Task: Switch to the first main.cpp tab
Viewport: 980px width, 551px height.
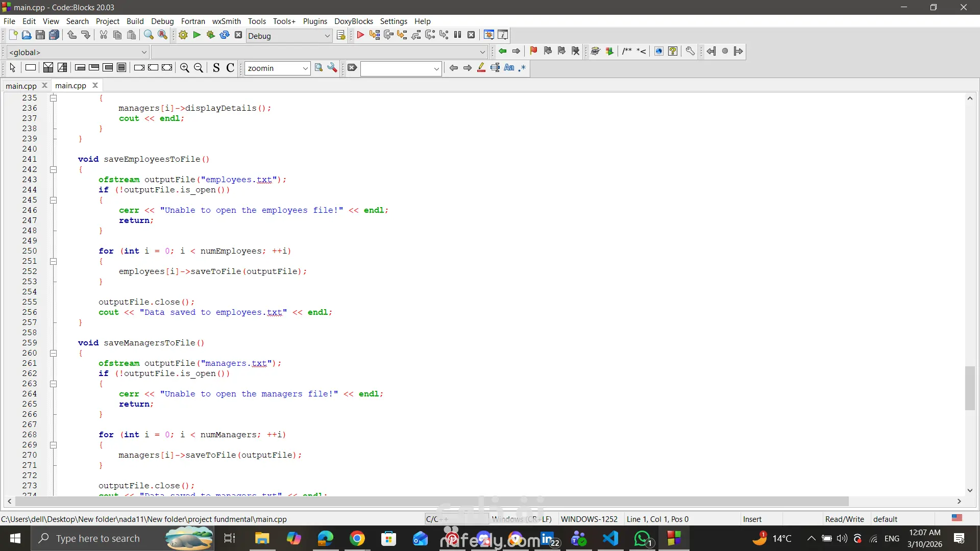Action: tap(21, 86)
